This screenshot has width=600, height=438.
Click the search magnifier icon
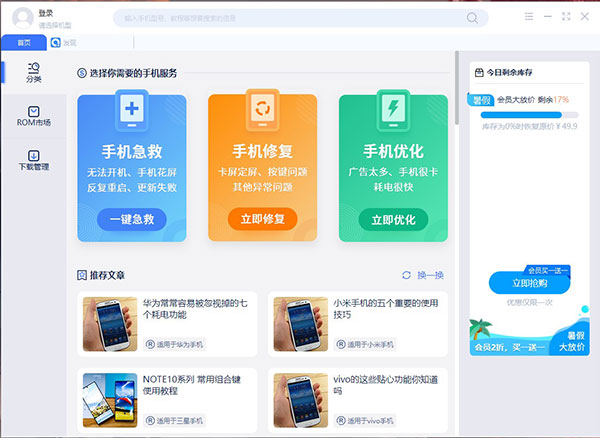[472, 17]
